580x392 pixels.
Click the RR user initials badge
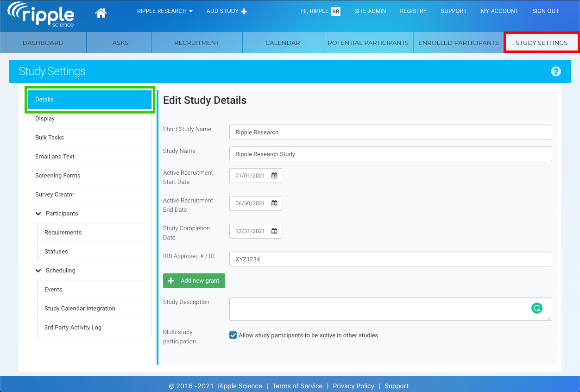point(335,12)
